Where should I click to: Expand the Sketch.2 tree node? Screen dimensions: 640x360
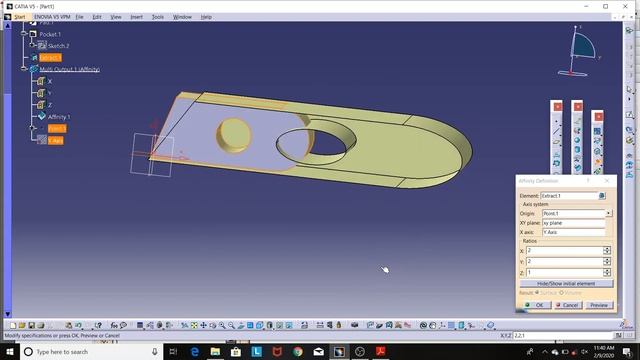point(33,45)
